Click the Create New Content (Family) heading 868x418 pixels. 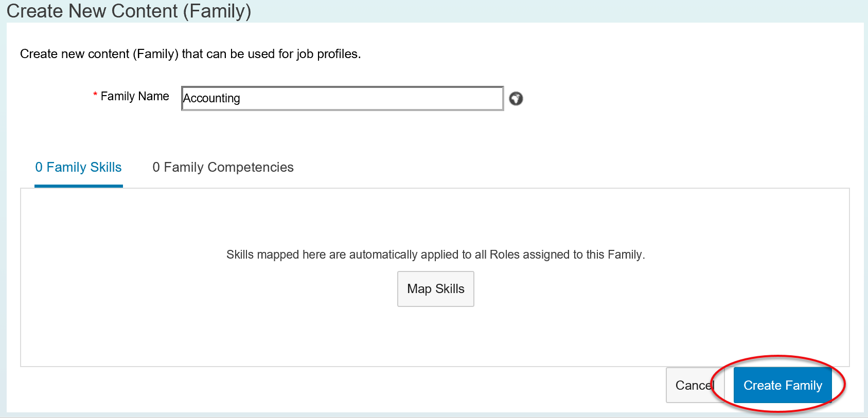(x=129, y=11)
